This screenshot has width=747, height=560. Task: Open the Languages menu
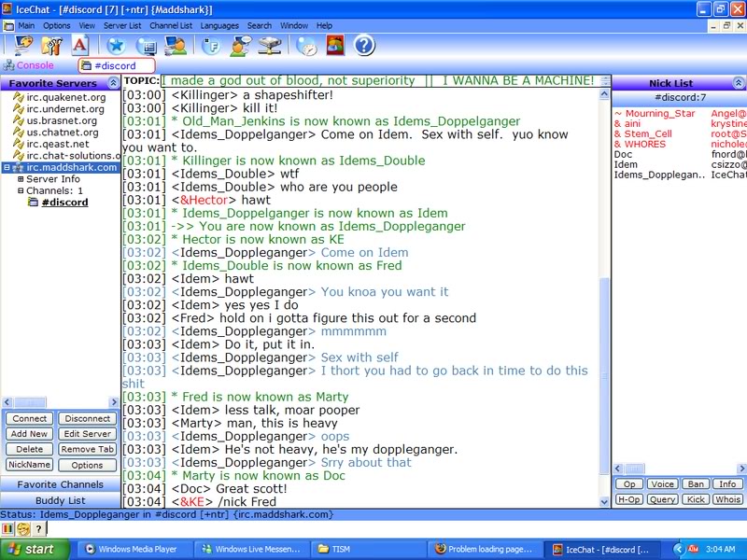point(219,26)
